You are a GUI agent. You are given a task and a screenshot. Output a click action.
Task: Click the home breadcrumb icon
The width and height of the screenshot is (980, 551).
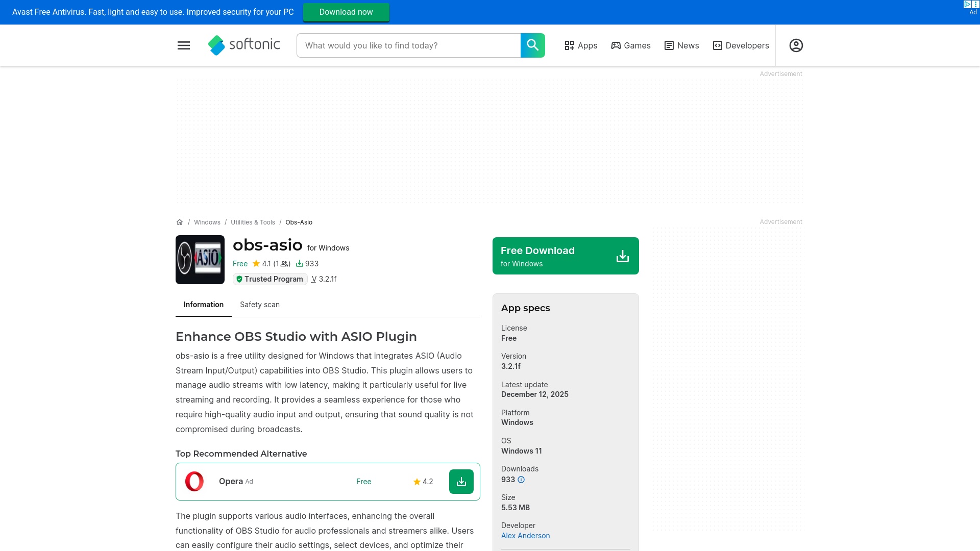click(180, 222)
